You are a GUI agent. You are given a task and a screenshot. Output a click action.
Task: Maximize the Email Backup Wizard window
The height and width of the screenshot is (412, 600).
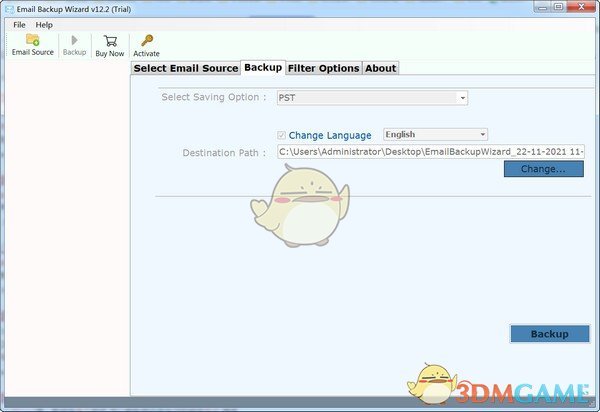(x=559, y=7)
